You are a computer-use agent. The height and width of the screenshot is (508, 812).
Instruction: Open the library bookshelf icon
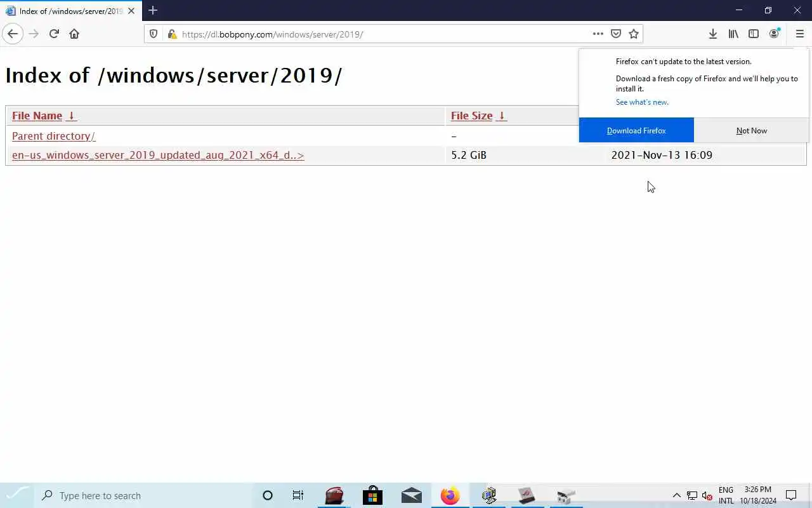pyautogui.click(x=733, y=34)
